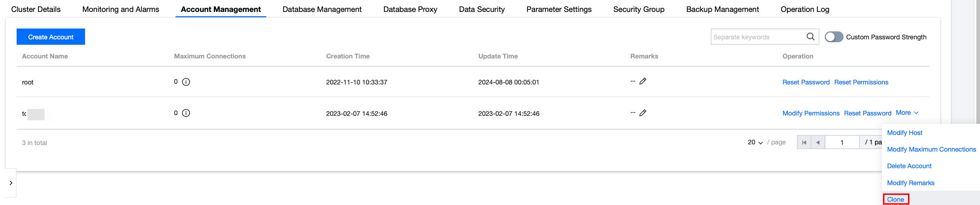
Task: Click Modify Permissions link
Action: pos(811,113)
